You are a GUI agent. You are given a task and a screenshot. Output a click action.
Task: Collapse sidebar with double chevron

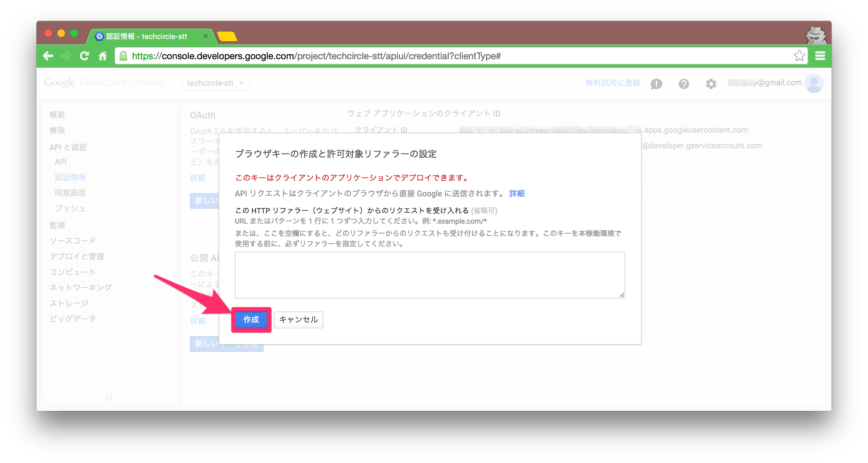click(109, 398)
